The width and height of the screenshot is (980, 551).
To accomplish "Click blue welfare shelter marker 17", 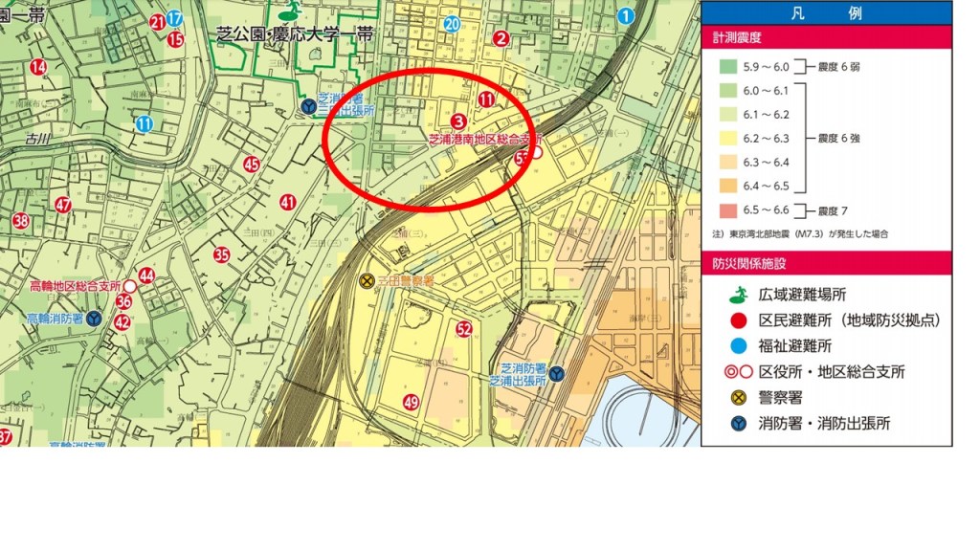I will coord(174,19).
